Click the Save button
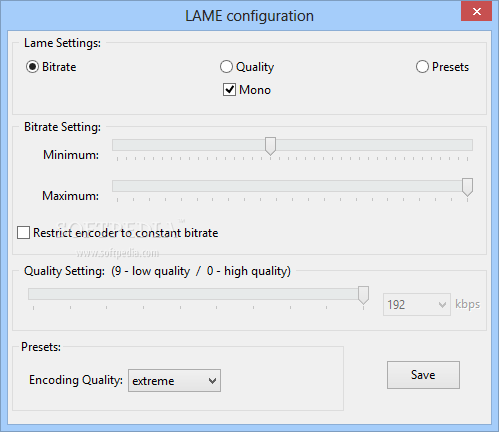The width and height of the screenshot is (499, 432). [x=423, y=375]
